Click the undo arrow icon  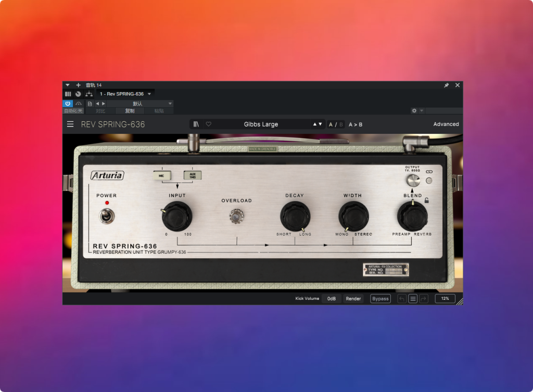coord(402,298)
